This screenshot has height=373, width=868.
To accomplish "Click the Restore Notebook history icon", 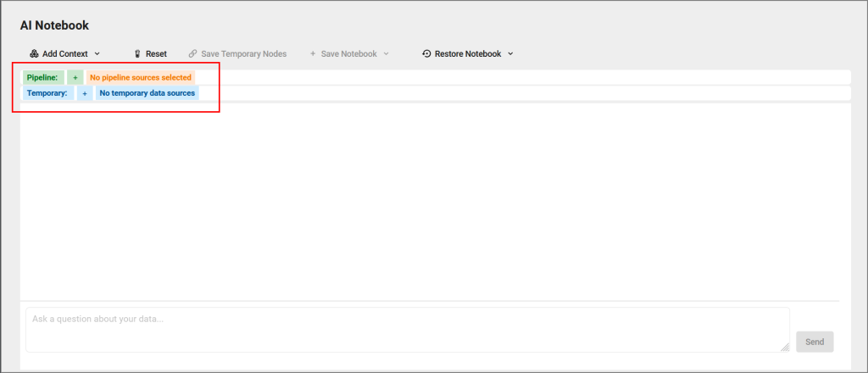I will click(x=426, y=53).
